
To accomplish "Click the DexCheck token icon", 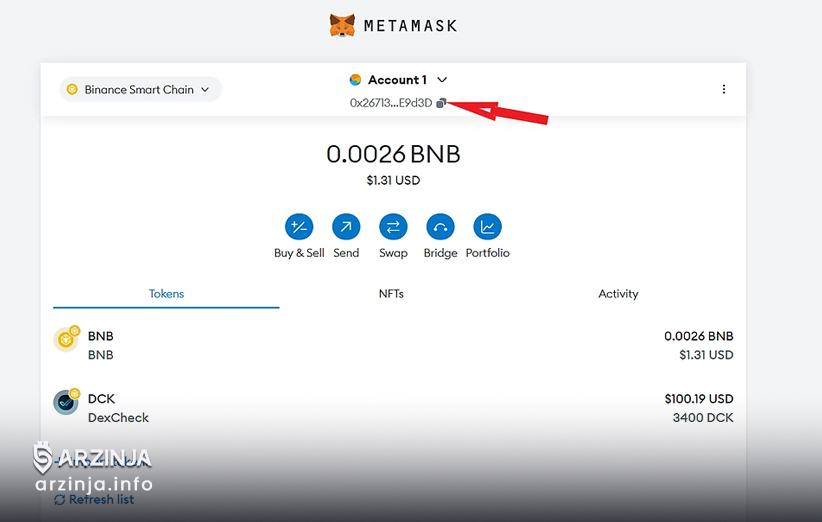I will 66,401.
